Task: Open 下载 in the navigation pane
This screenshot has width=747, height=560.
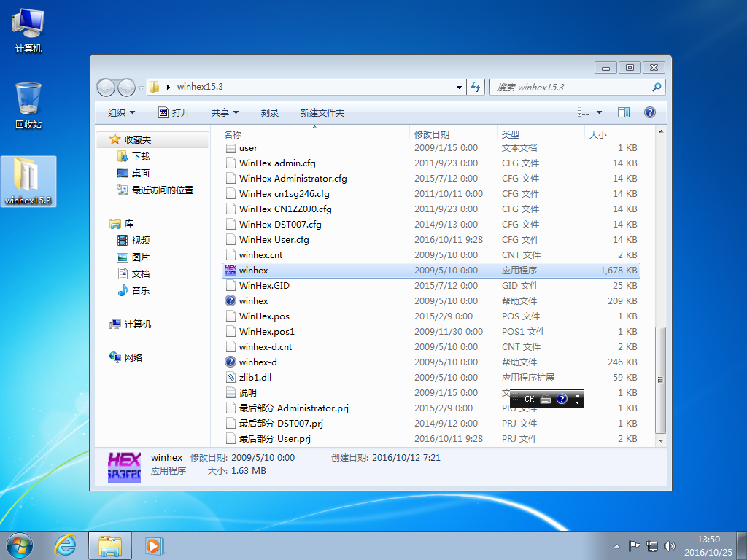Action: [141, 156]
